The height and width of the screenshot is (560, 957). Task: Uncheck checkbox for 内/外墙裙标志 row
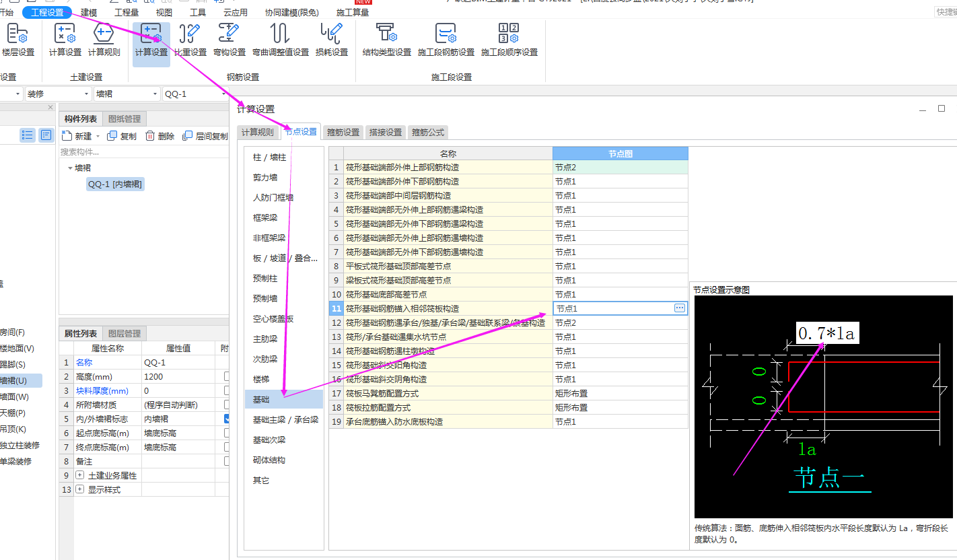(x=227, y=419)
